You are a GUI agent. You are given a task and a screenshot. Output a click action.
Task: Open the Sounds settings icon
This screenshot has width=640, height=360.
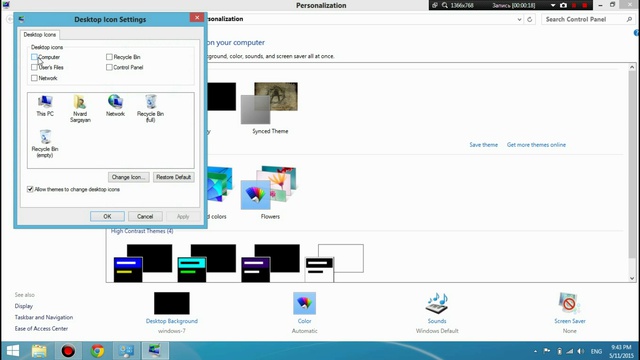coord(437,303)
